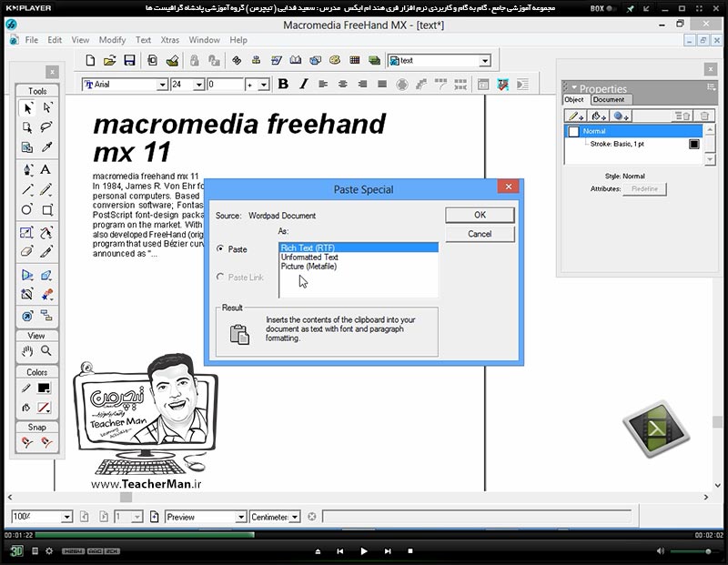
Task: Stop playback in KMPlayer
Action: (x=410, y=551)
